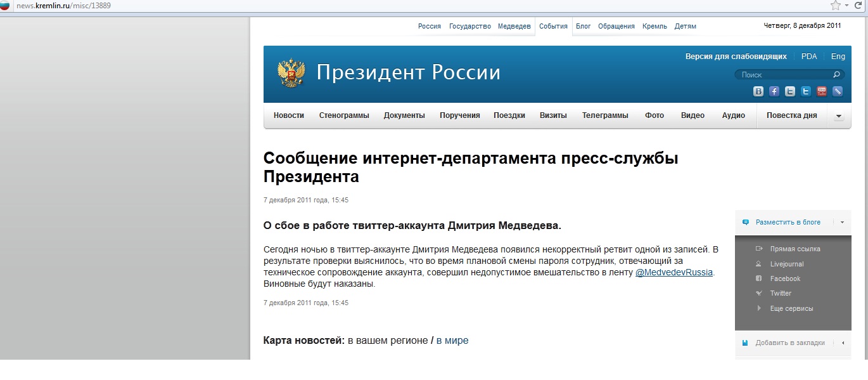
Task: Share via 'Прямая ссылка' option
Action: tap(795, 249)
